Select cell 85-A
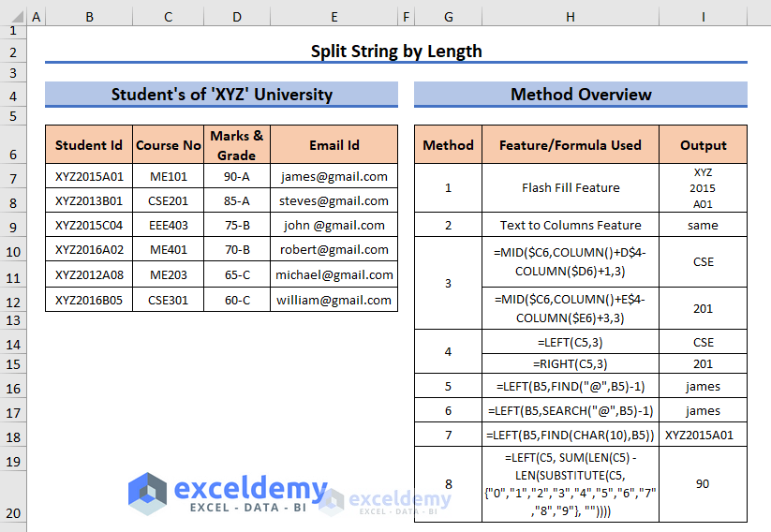The image size is (771, 532). [237, 200]
